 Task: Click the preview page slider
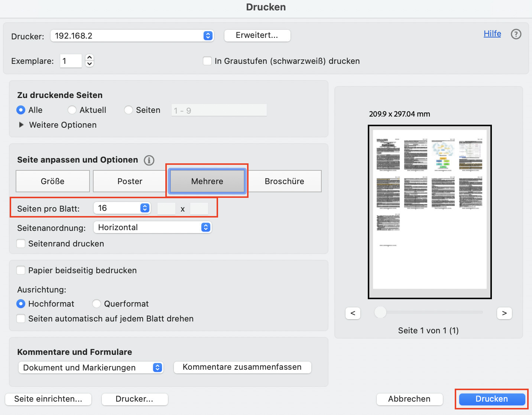pos(380,313)
